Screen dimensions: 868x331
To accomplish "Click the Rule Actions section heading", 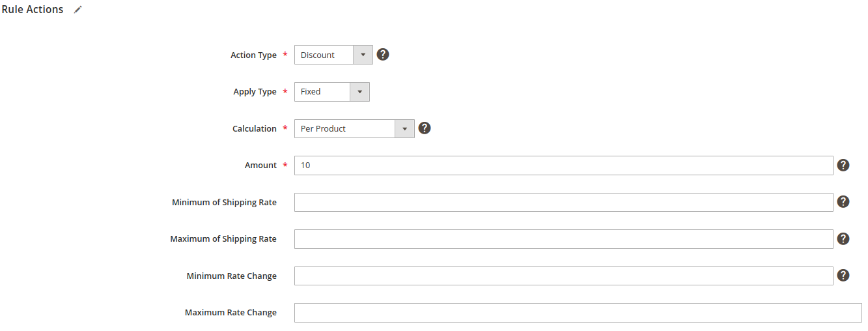I will pos(33,10).
